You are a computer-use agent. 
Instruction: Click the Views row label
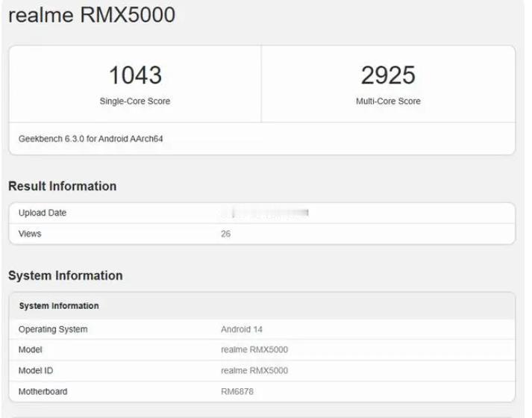pyautogui.click(x=30, y=234)
